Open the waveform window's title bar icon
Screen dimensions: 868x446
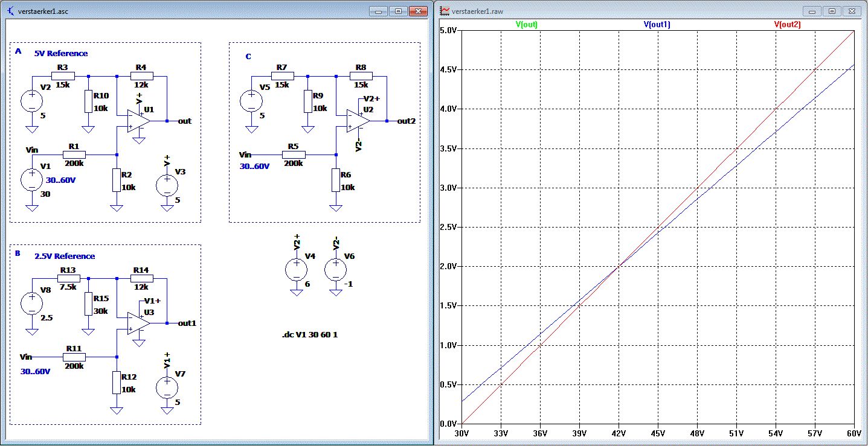[x=445, y=11]
